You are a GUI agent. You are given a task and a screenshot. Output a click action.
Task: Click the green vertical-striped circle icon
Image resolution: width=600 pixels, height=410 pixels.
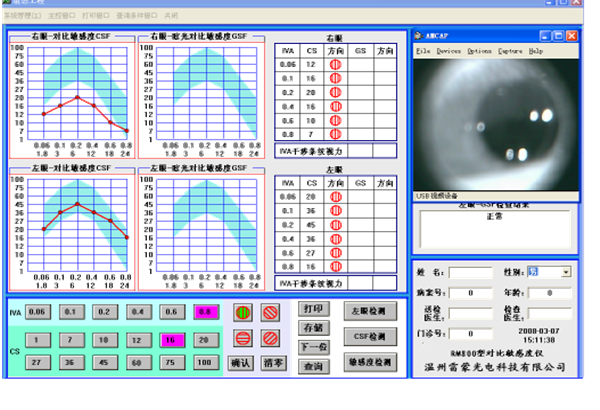point(240,312)
